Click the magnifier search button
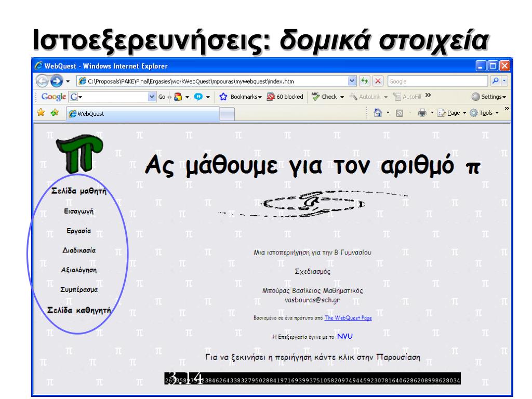 (x=495, y=81)
